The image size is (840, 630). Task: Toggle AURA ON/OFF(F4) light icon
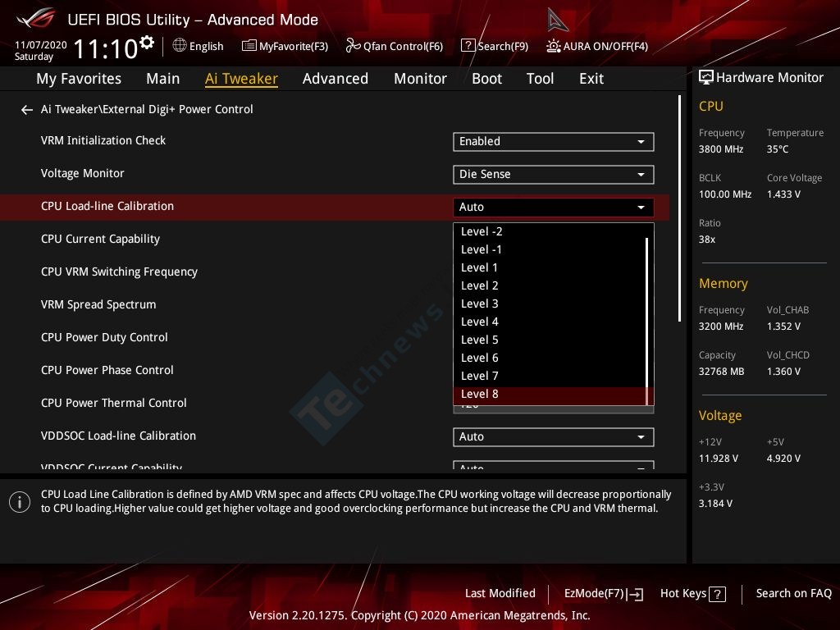tap(554, 46)
